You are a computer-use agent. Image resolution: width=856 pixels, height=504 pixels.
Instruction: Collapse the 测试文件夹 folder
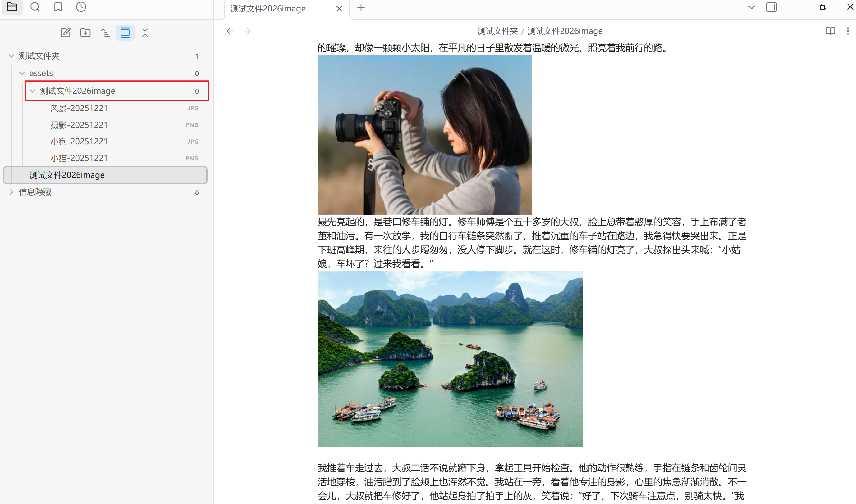tap(11, 56)
